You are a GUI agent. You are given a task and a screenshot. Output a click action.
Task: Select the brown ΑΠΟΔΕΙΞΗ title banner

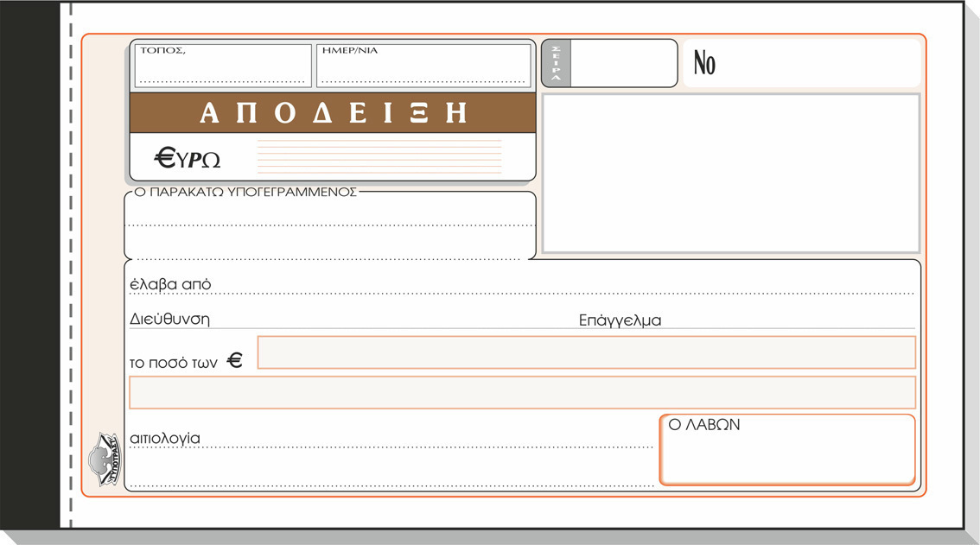333,113
